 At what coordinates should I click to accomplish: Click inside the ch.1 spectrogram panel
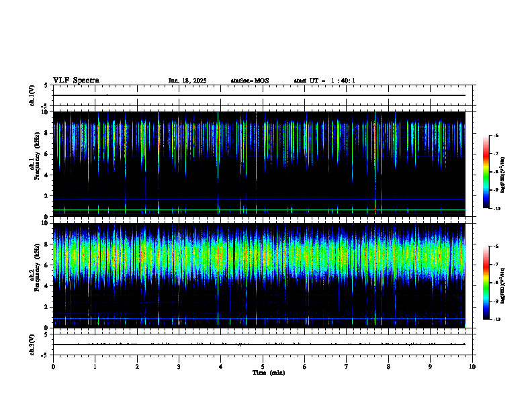259,164
